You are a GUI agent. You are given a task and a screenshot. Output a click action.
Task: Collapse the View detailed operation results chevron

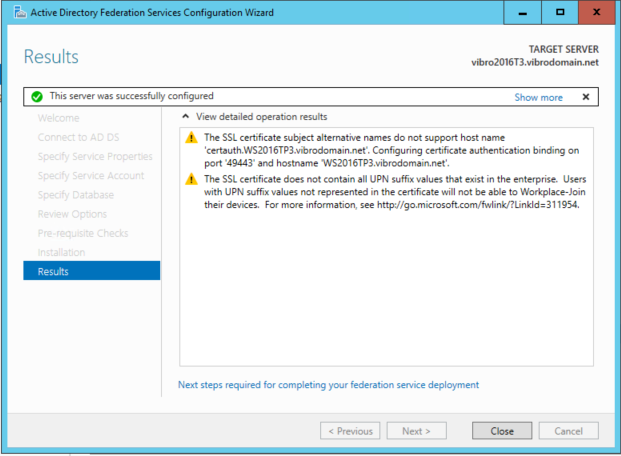[185, 116]
